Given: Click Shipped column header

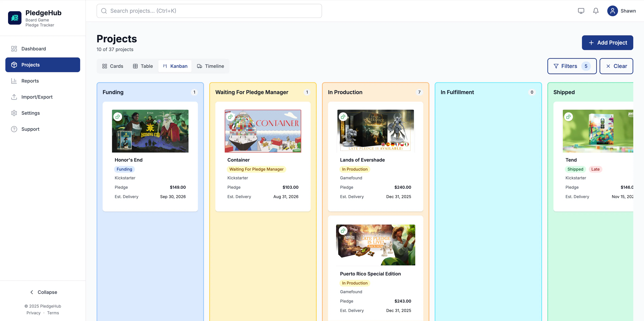Looking at the screenshot, I should pyautogui.click(x=564, y=92).
